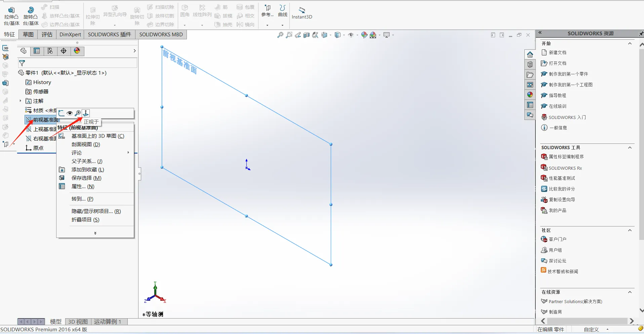The image size is (644, 334).
Task: Switch to the 草图 (Sketch) ribbon tab
Action: pyautogui.click(x=28, y=34)
